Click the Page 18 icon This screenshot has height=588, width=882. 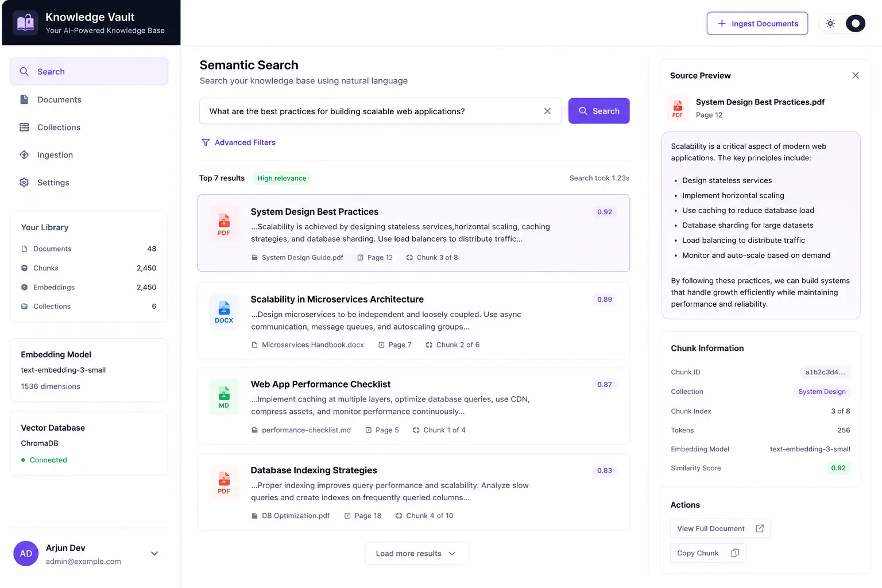[347, 516]
